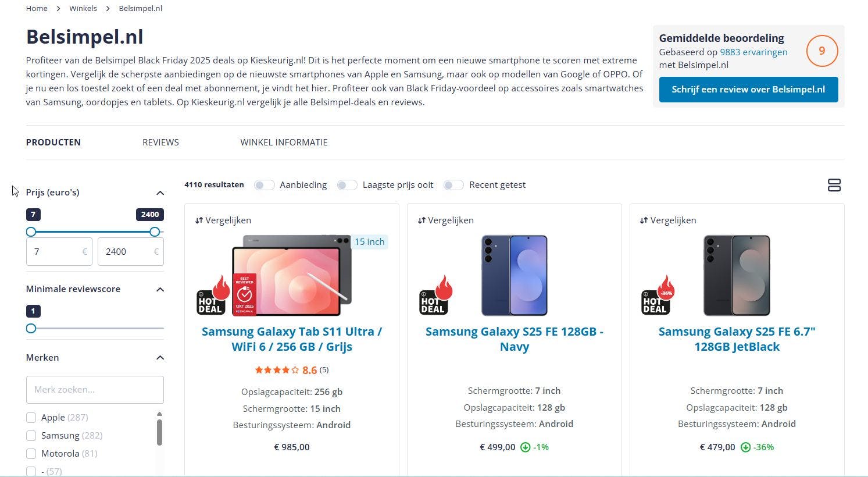Viewport: 868px width, 477px height.
Task: Enable the Aanbieding toggle
Action: [x=264, y=185]
